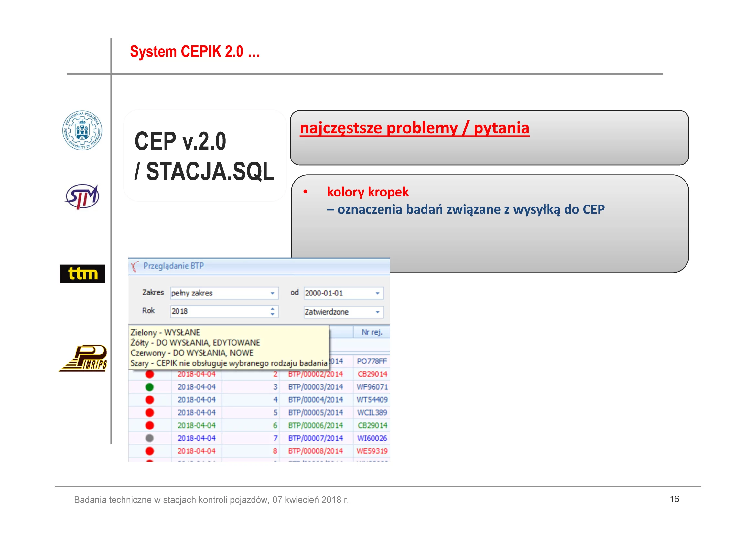Click red status dot of BTP/00006/2014
The height and width of the screenshot is (535, 756).
click(x=150, y=426)
